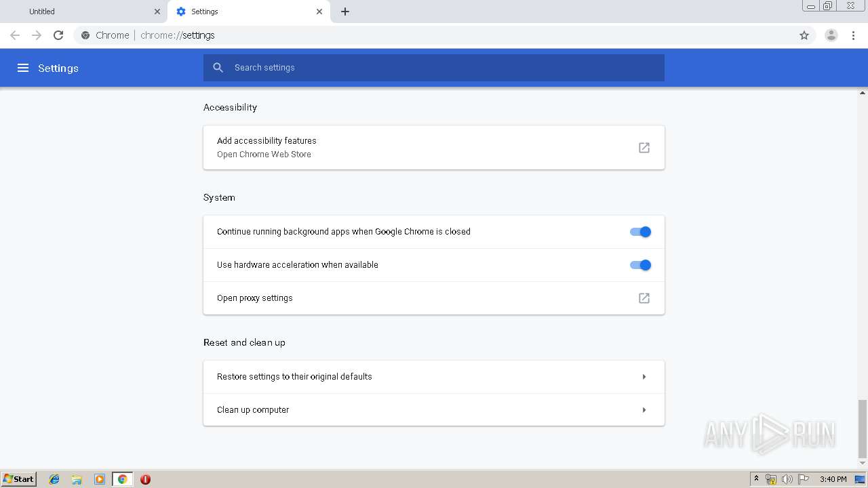Click the Accessibility section heading
Image resolution: width=868 pixels, height=488 pixels.
[230, 107]
